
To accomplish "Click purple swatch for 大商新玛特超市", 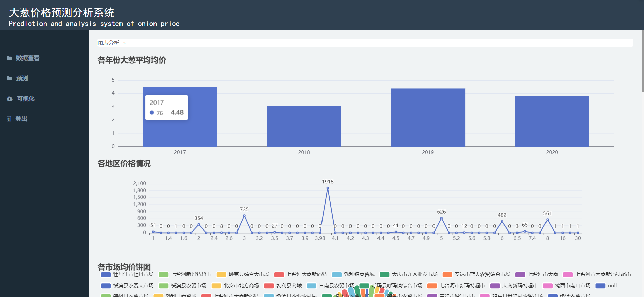I will click(495, 286).
